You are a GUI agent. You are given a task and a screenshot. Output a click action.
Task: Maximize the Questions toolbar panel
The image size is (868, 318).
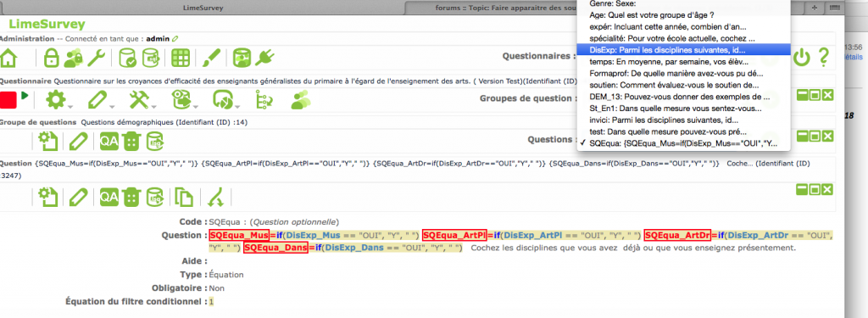click(815, 137)
